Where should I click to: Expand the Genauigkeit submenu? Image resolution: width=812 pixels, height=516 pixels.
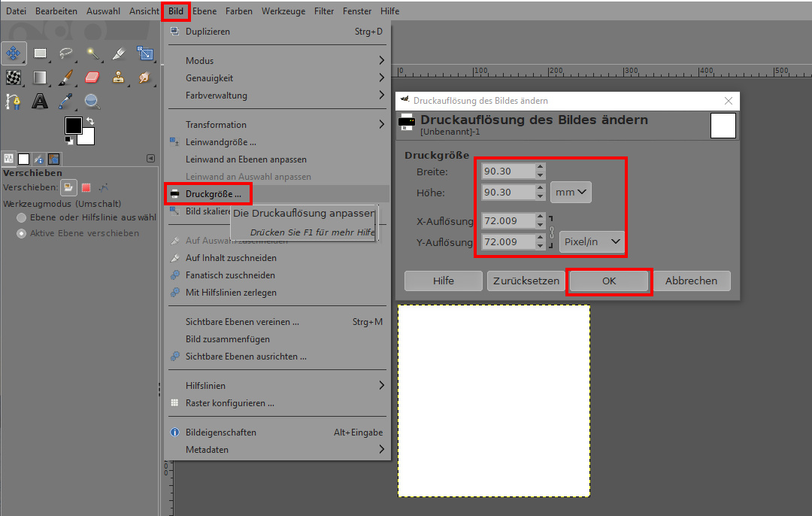[277, 77]
